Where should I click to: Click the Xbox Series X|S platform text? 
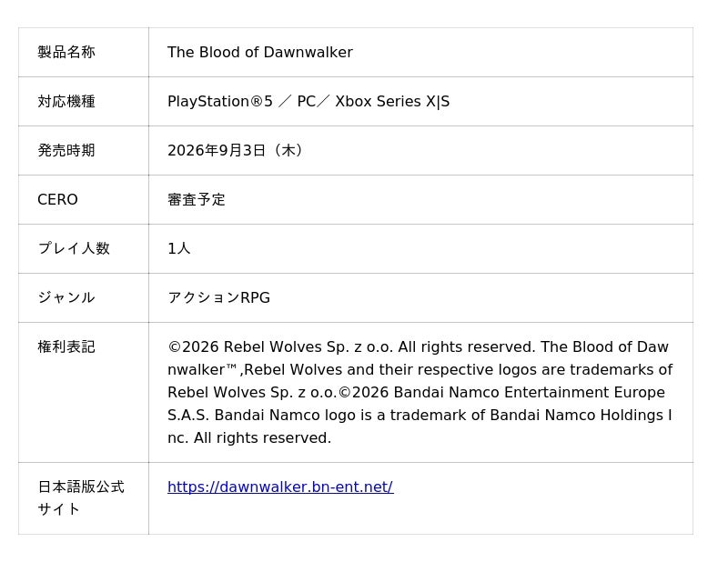392,102
